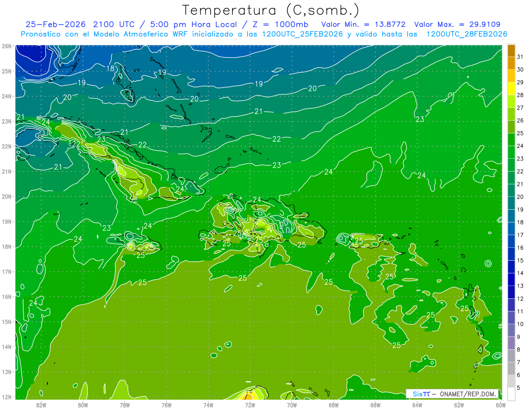Image resolution: width=532 pixels, height=411 pixels.
Task: Click the "78W" longitude axis label
Action: pos(125,405)
